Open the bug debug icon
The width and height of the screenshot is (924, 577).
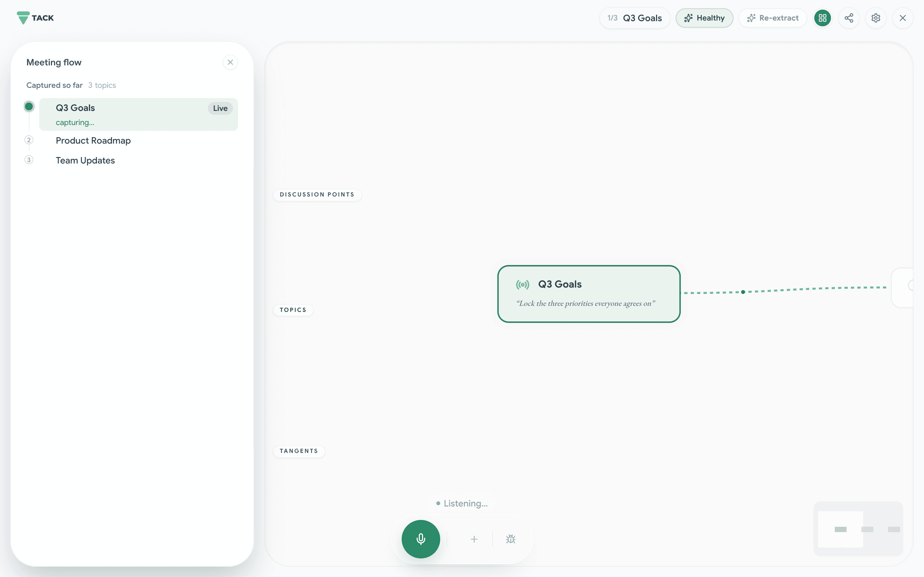click(510, 539)
